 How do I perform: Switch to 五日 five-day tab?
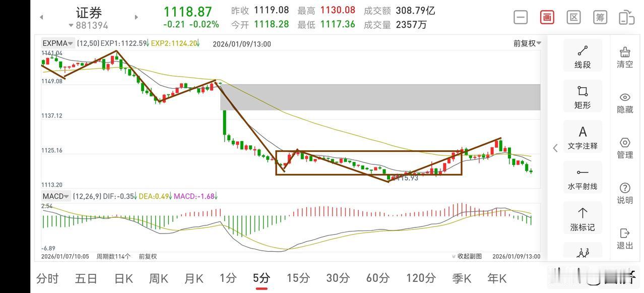(x=86, y=278)
